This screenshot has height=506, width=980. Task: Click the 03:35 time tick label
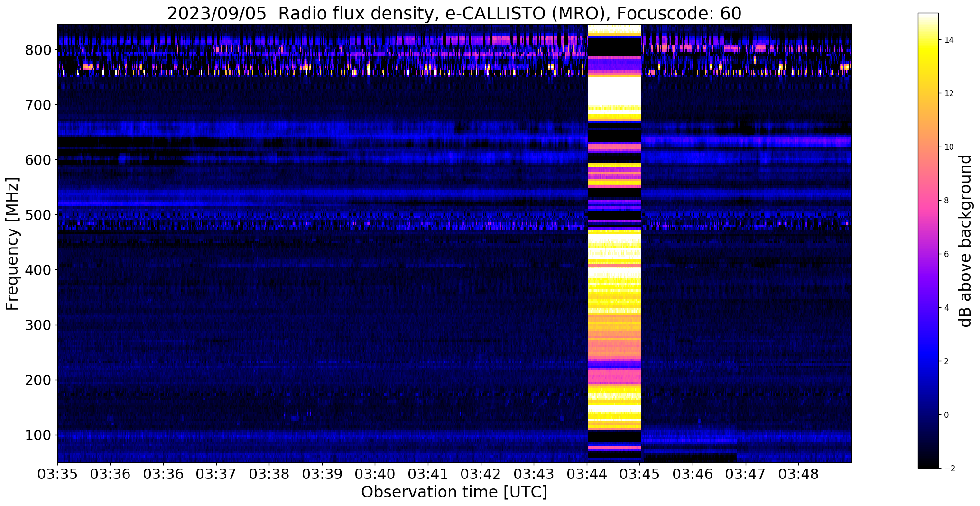(57, 474)
